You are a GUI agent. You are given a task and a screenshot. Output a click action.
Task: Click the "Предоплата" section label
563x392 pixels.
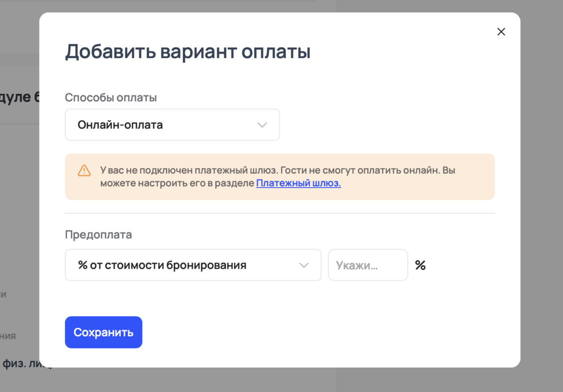(x=99, y=234)
